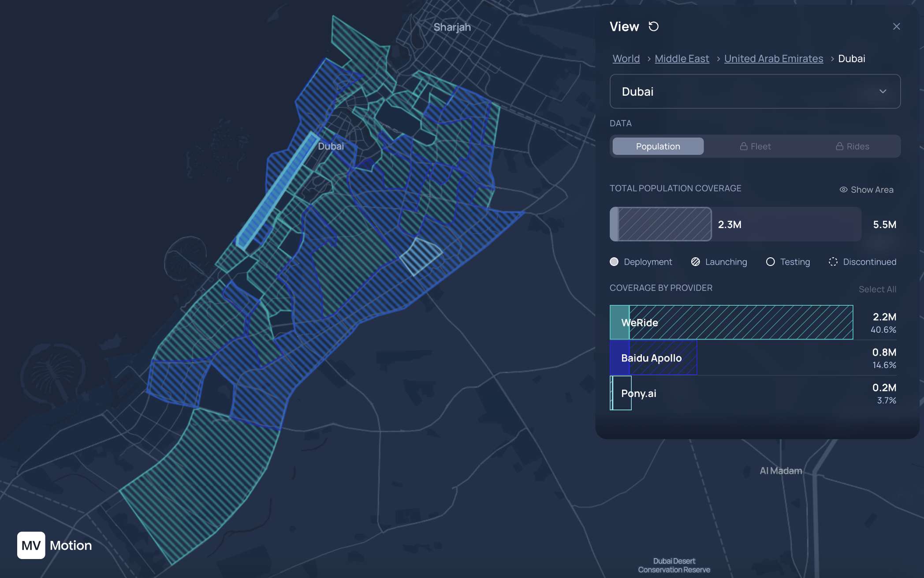Expand the chevron in the Dubai selector

(x=883, y=91)
